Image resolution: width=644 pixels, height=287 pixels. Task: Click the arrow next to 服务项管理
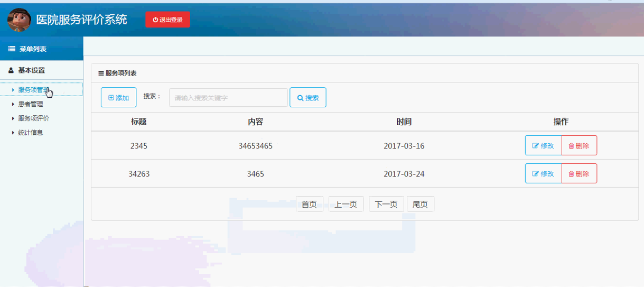click(x=13, y=90)
